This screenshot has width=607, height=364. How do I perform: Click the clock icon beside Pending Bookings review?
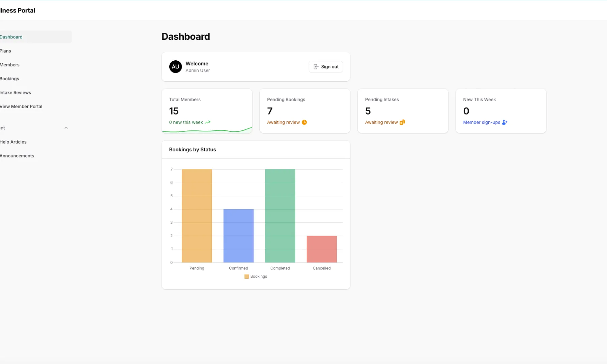pos(304,122)
